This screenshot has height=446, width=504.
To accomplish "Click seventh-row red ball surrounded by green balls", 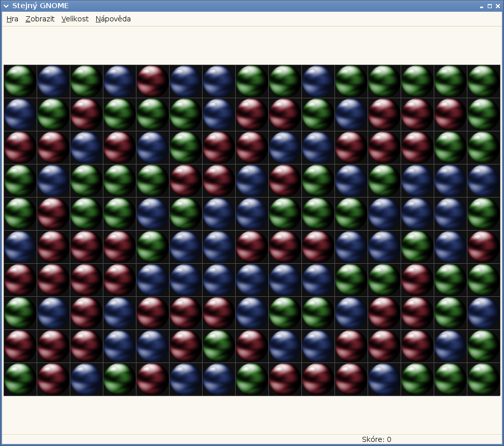I will tap(417, 280).
